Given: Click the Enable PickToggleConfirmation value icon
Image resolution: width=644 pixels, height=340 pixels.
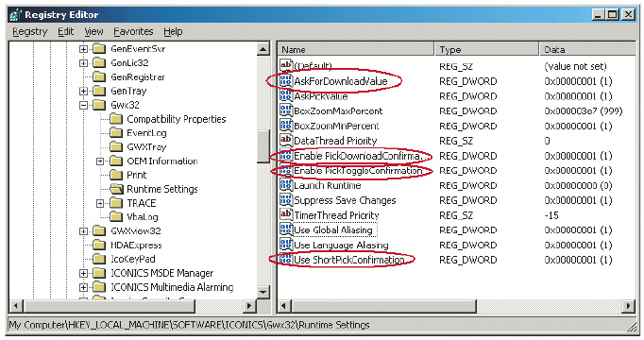Looking at the screenshot, I should point(286,170).
